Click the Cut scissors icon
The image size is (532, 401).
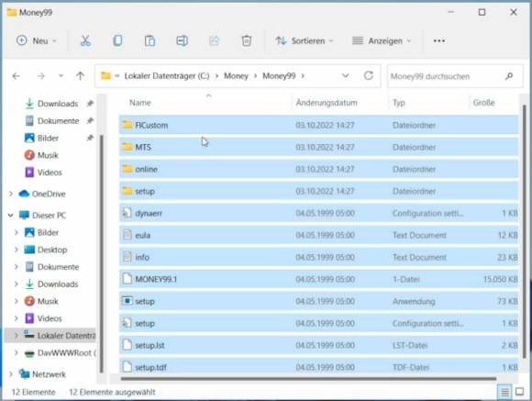tap(85, 40)
